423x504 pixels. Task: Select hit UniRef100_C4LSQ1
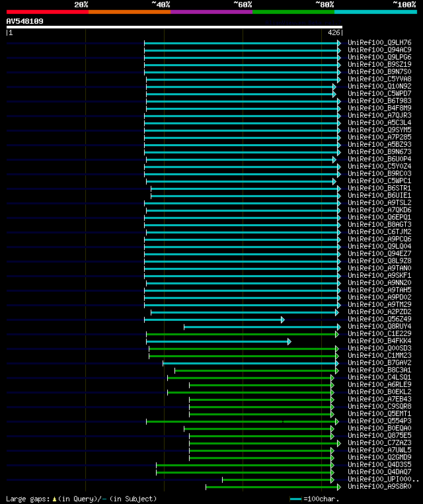point(379,377)
